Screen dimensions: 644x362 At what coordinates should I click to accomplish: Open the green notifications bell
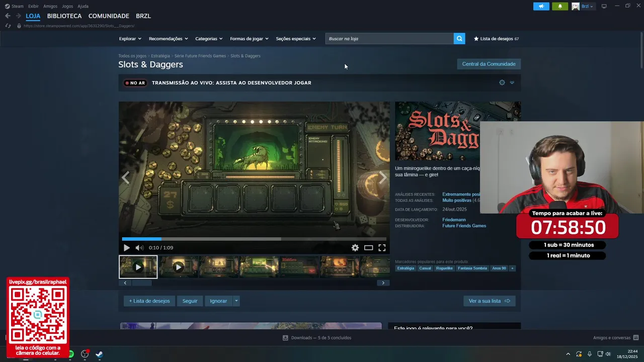point(560,7)
